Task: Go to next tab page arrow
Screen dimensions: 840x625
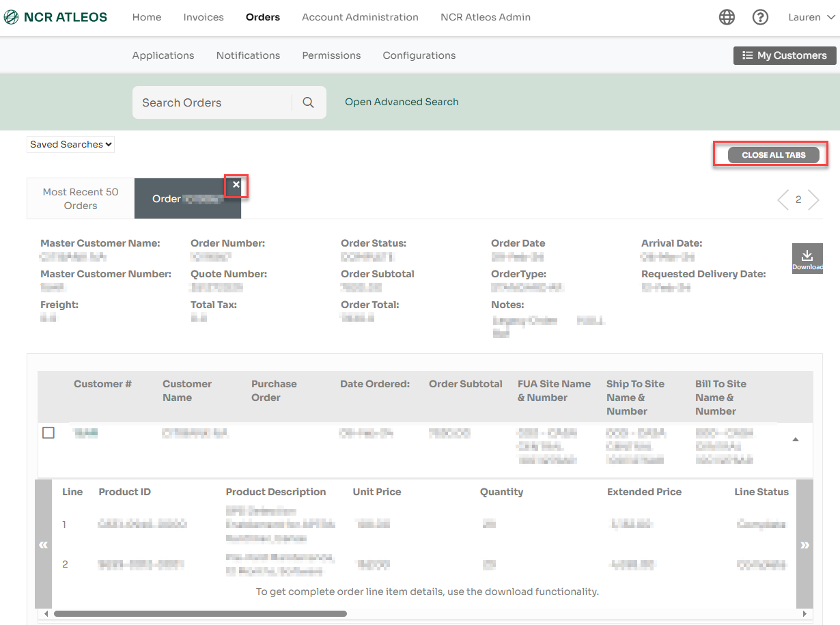Action: point(813,199)
